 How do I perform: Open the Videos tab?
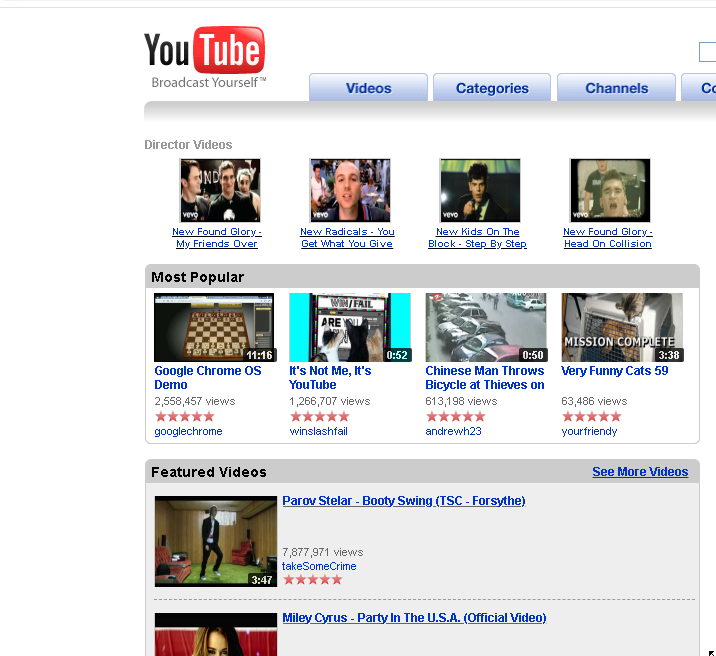pyautogui.click(x=369, y=88)
